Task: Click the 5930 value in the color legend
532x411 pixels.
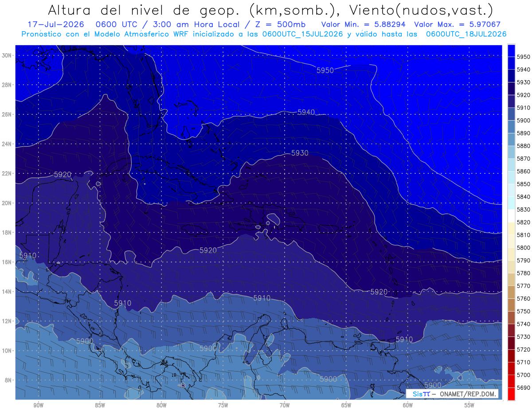Action: click(x=523, y=82)
